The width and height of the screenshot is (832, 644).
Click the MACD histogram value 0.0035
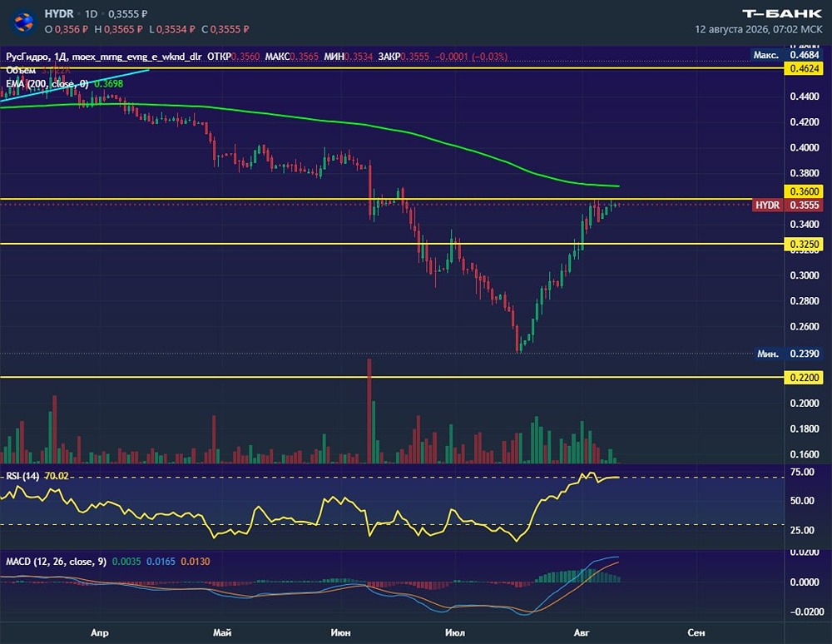(x=126, y=562)
